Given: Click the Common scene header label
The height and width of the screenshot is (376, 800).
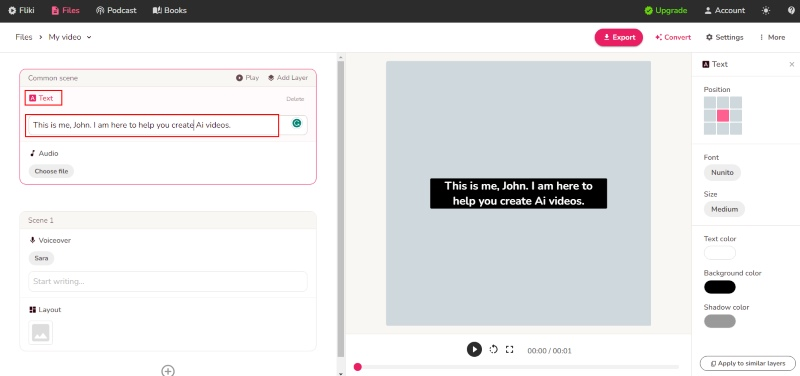Looking at the screenshot, I should click(x=53, y=78).
